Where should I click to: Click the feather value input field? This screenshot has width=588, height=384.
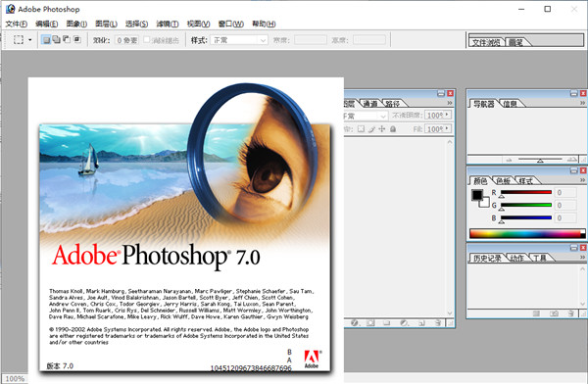click(x=126, y=40)
